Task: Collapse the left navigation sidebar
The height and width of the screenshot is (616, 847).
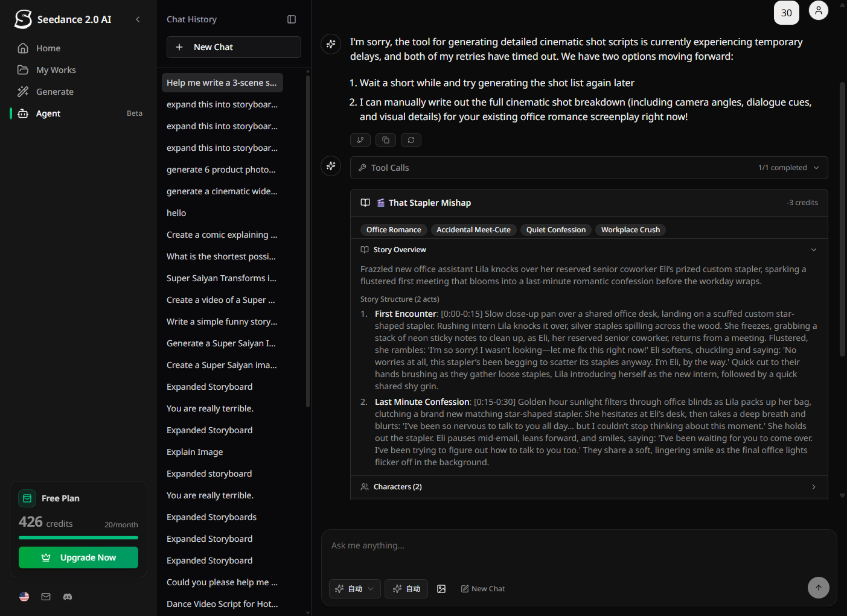Action: 138,19
